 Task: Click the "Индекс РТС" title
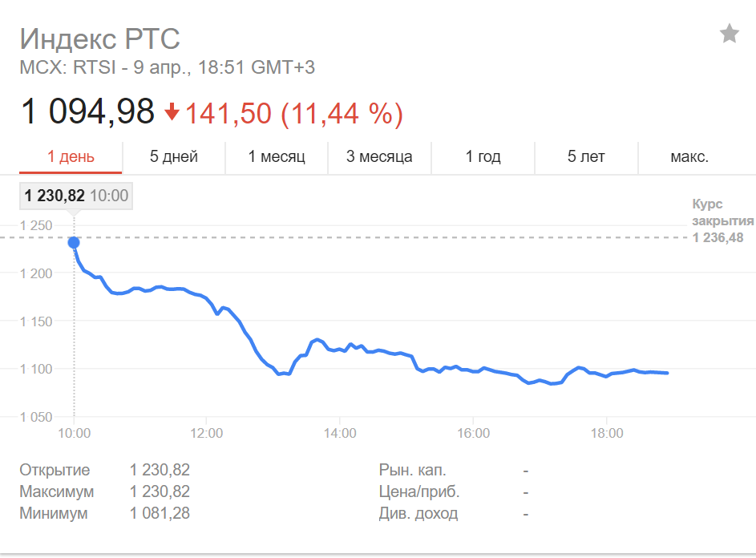(x=100, y=38)
